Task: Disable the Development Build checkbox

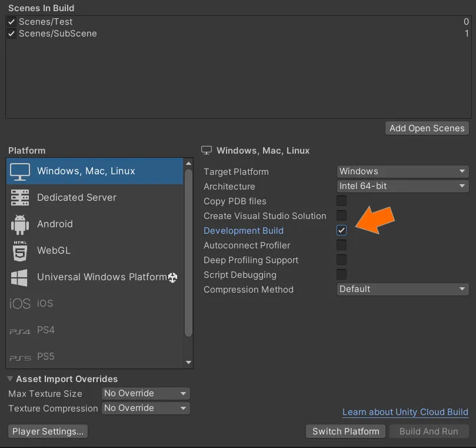Action: pyautogui.click(x=341, y=230)
